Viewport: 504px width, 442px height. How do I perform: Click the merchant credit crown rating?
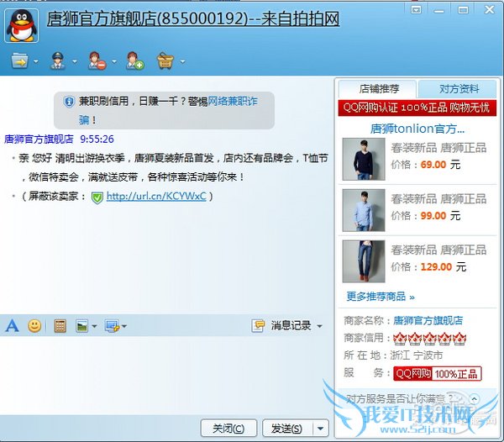[x=429, y=338]
